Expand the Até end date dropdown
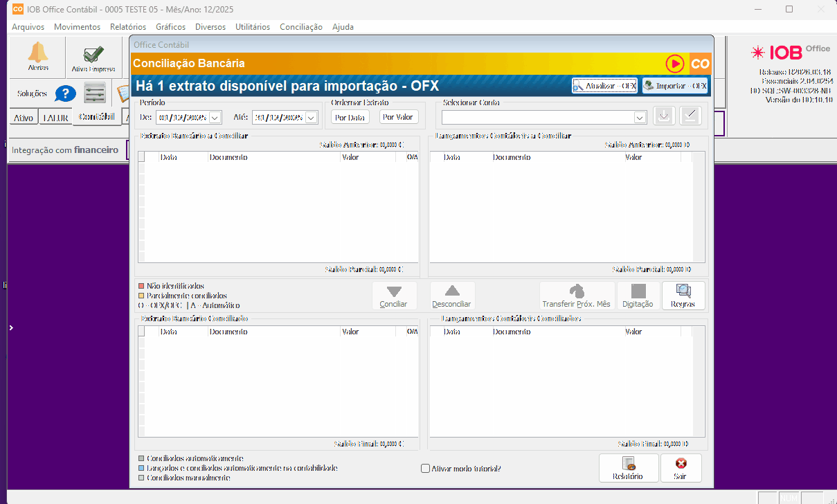 pyautogui.click(x=311, y=118)
